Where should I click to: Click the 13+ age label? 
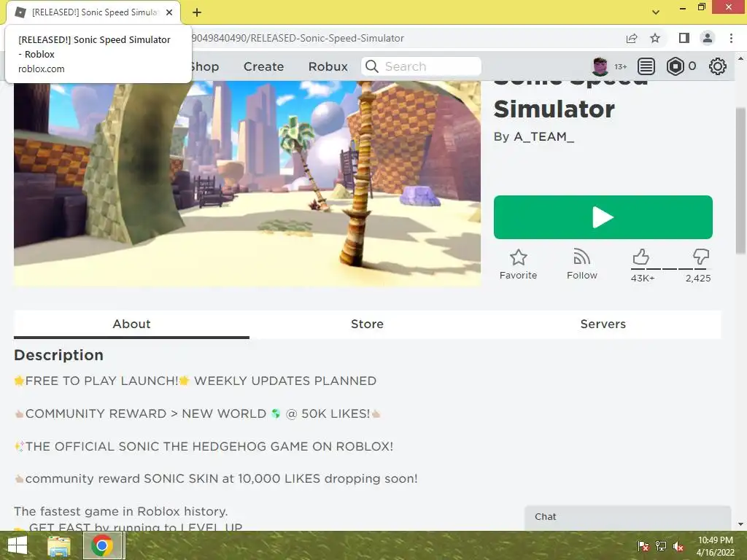point(620,66)
